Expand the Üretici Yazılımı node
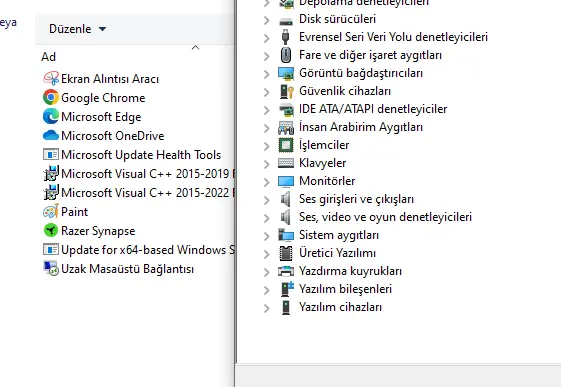The height and width of the screenshot is (387, 561). tap(267, 254)
